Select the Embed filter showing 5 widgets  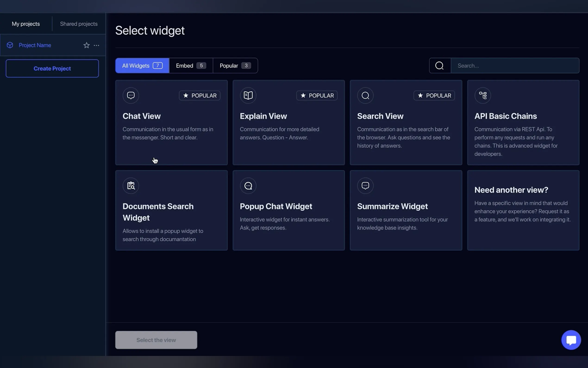pyautogui.click(x=190, y=66)
